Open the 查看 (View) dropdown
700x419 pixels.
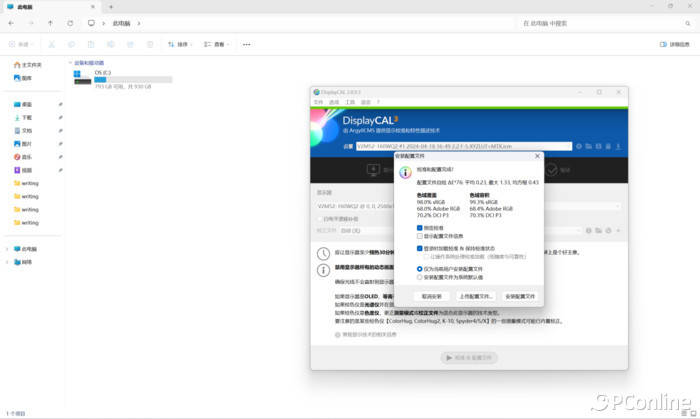[217, 44]
